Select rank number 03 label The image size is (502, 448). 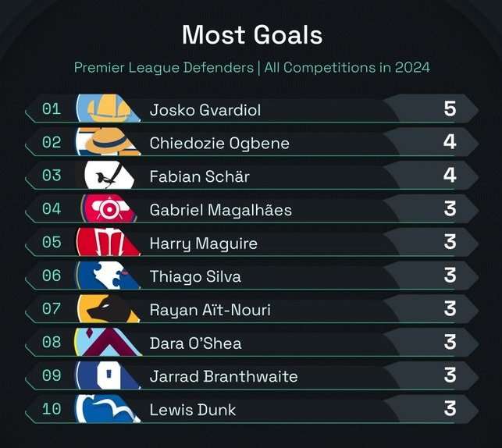[52, 176]
